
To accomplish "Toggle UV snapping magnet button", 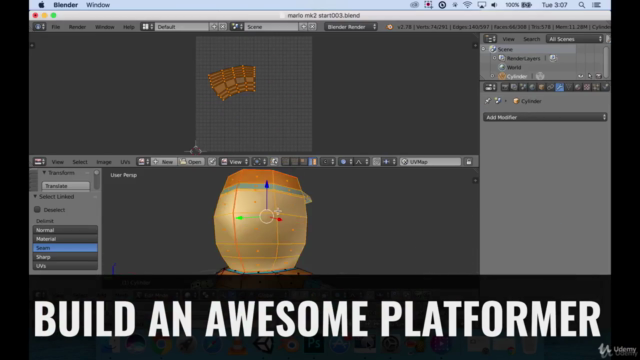I will click(376, 162).
